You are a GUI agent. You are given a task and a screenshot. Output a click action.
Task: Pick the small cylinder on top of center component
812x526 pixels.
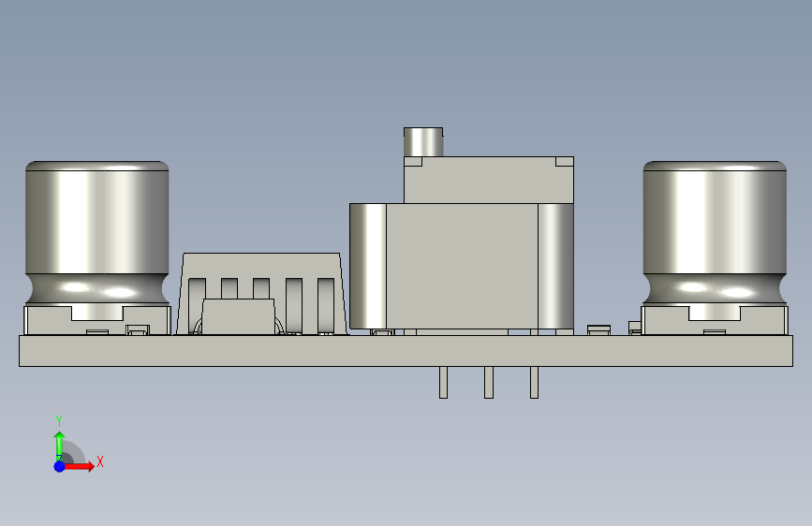coord(423,142)
